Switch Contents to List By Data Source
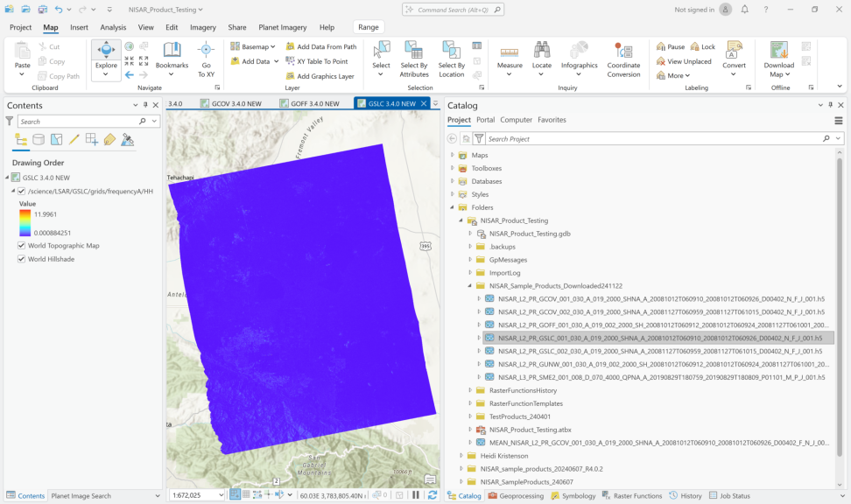The width and height of the screenshot is (851, 504). point(39,140)
